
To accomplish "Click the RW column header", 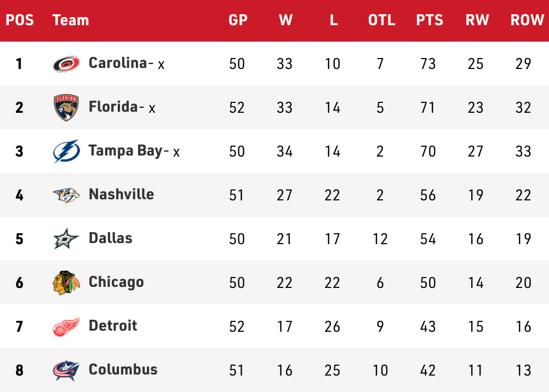I will pyautogui.click(x=477, y=20).
